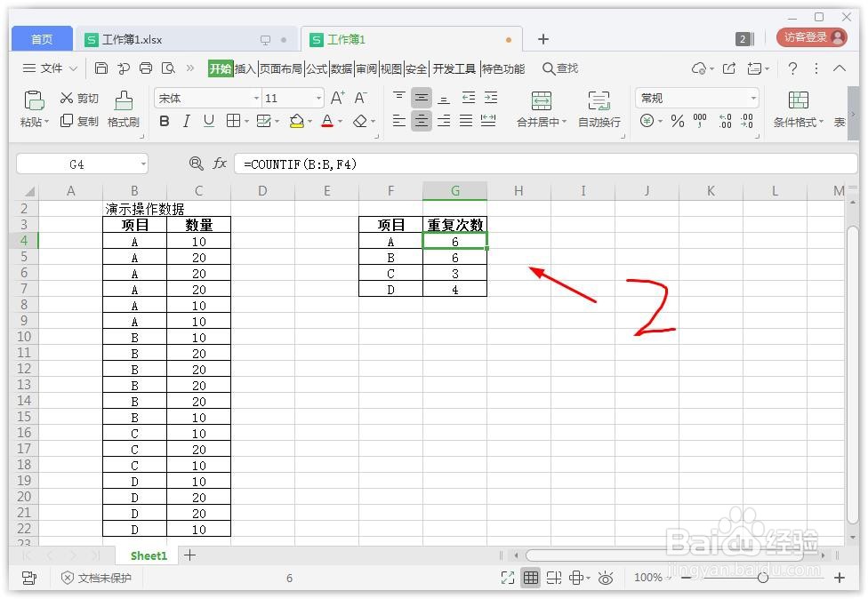Click the Undo icon
868x599 pixels.
click(124, 68)
